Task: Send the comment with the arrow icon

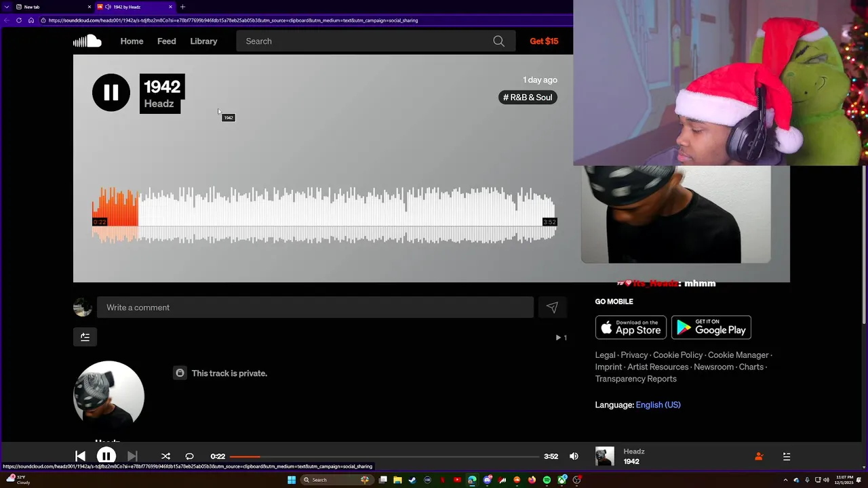Action: [x=552, y=308]
